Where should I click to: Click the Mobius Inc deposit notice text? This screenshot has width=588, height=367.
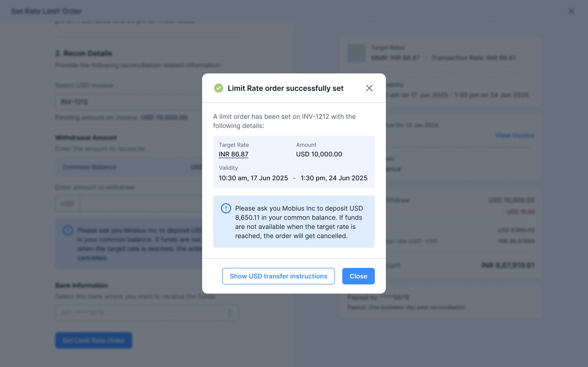tap(299, 222)
